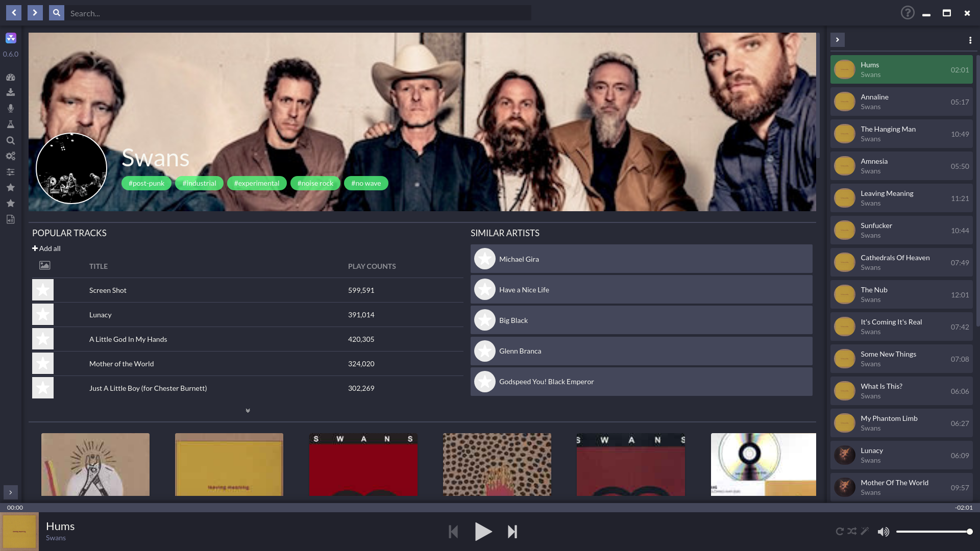The width and height of the screenshot is (980, 551).
Task: Open the Dashboard from the sidebar
Action: coord(10,77)
